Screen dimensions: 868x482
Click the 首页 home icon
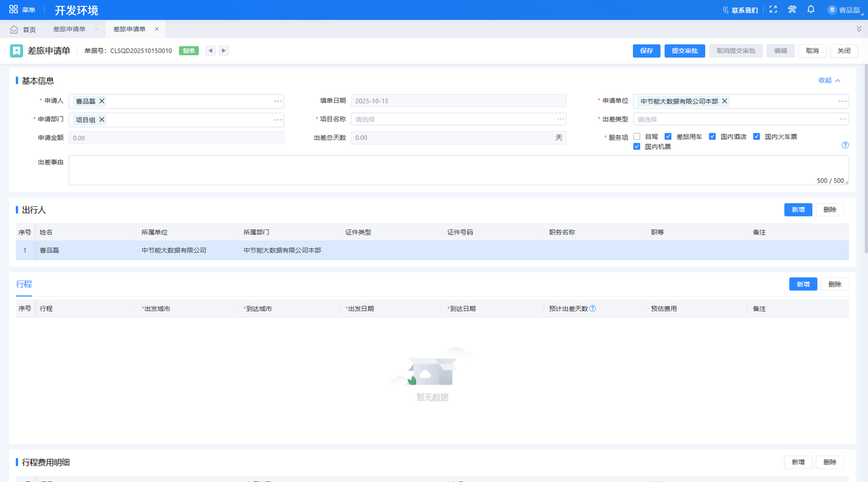point(14,30)
